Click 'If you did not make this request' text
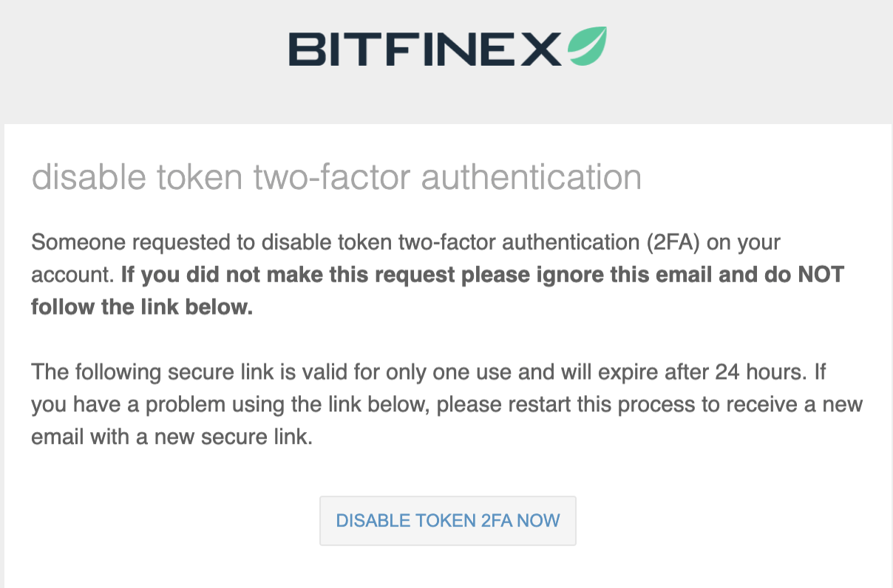Screen dimensions: 893x588 pyautogui.click(x=289, y=275)
